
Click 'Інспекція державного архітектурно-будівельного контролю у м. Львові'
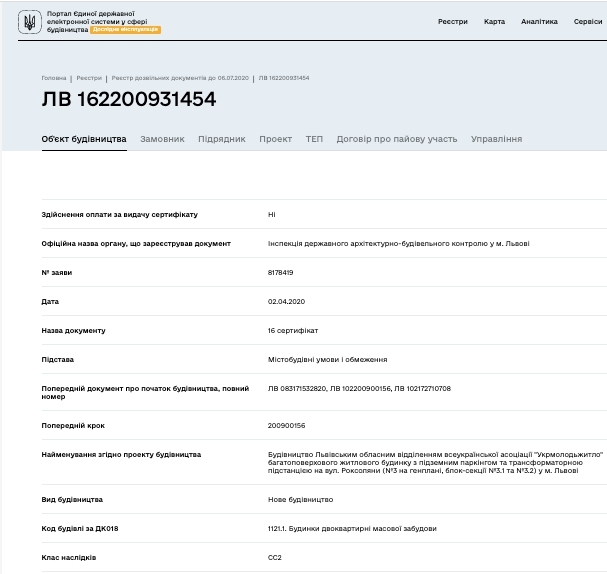(398, 243)
